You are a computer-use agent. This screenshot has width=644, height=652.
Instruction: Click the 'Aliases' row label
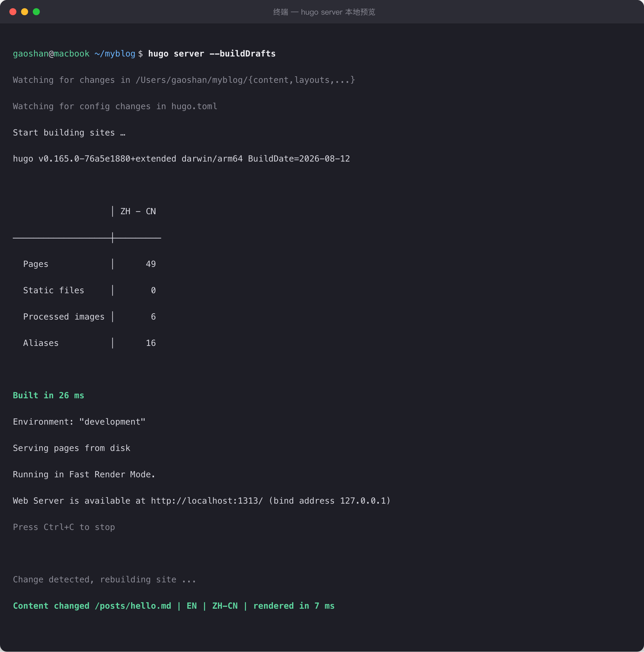pos(41,343)
